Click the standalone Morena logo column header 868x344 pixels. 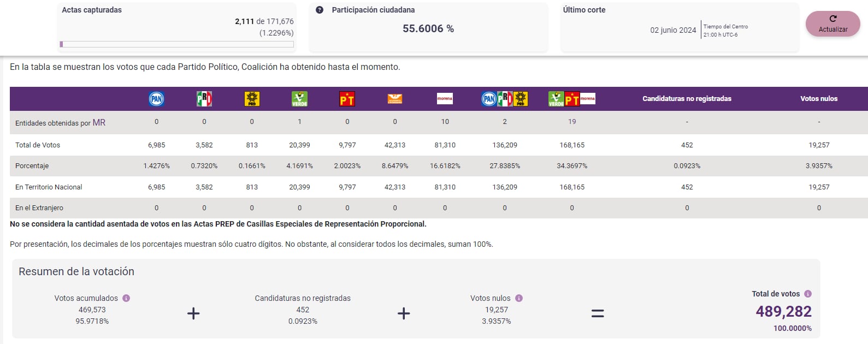pos(445,99)
